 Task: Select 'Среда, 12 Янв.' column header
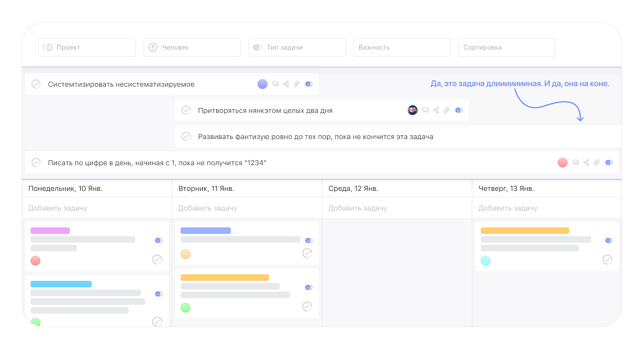(353, 188)
